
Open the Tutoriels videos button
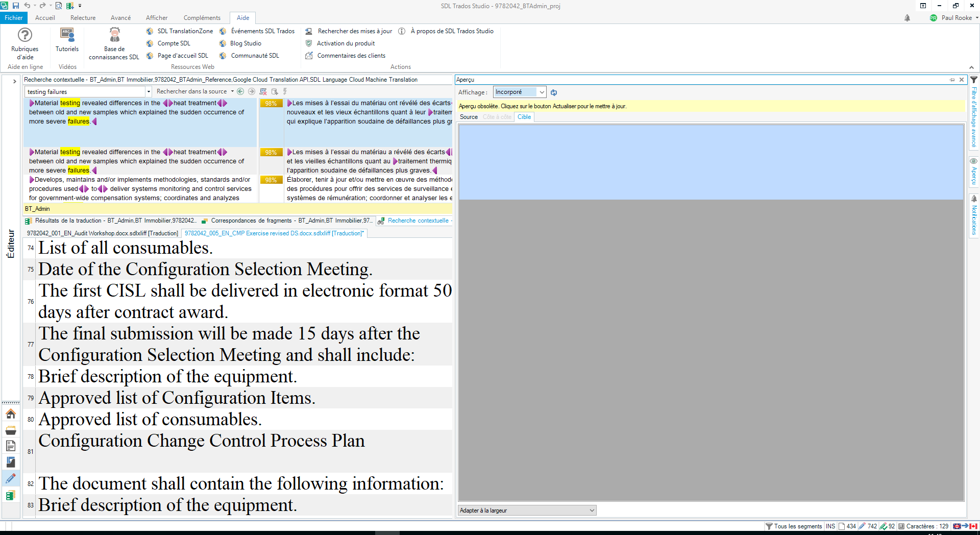[x=67, y=40]
